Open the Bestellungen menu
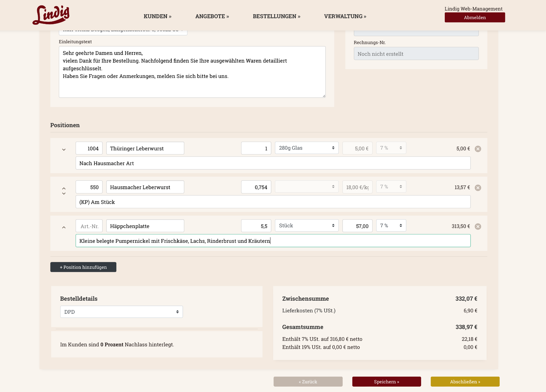The image size is (546, 392). pyautogui.click(x=276, y=16)
